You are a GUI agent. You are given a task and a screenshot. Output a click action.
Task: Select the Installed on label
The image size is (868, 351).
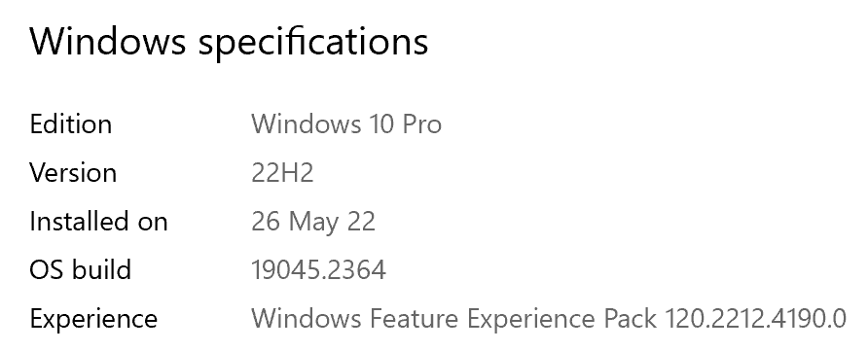[x=98, y=221]
